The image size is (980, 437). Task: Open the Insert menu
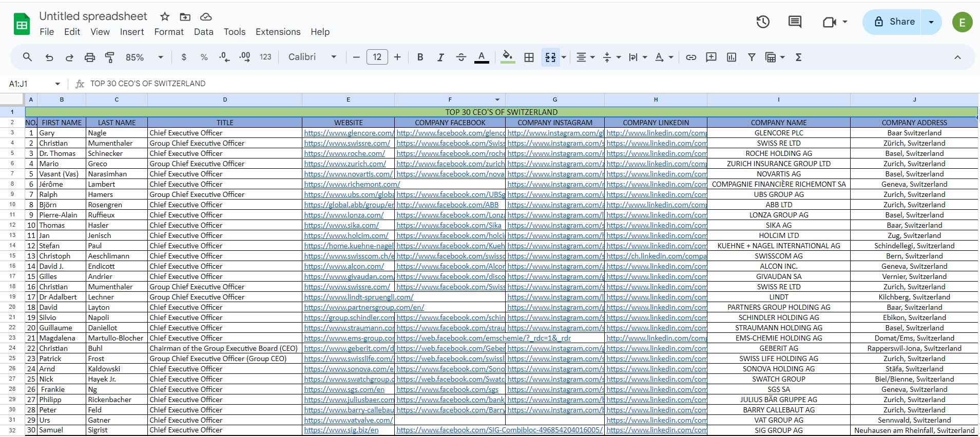click(132, 32)
